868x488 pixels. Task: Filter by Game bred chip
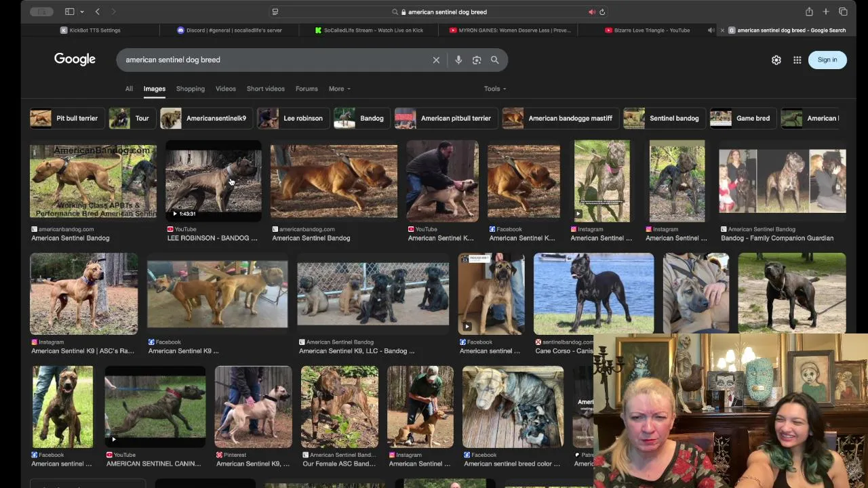pyautogui.click(x=743, y=118)
